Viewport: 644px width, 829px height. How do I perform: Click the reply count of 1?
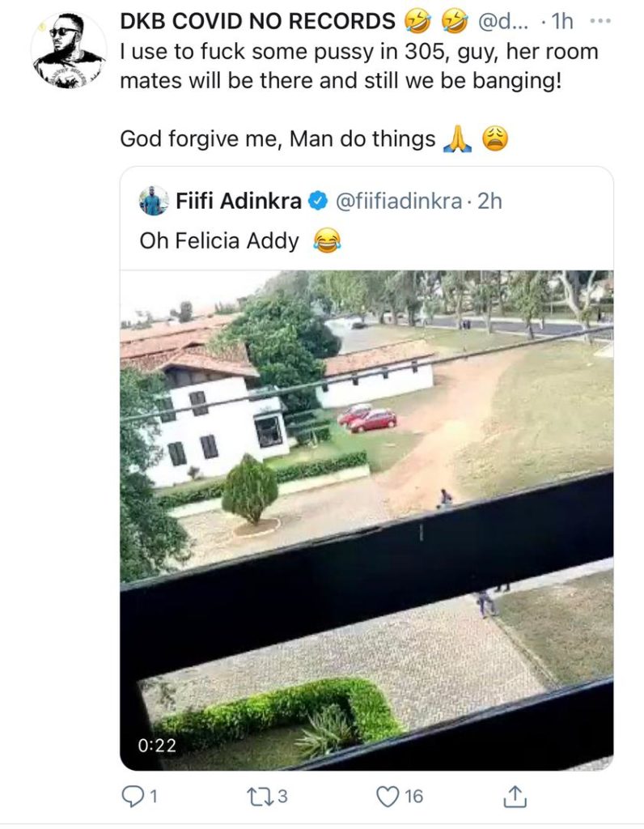pos(154,797)
